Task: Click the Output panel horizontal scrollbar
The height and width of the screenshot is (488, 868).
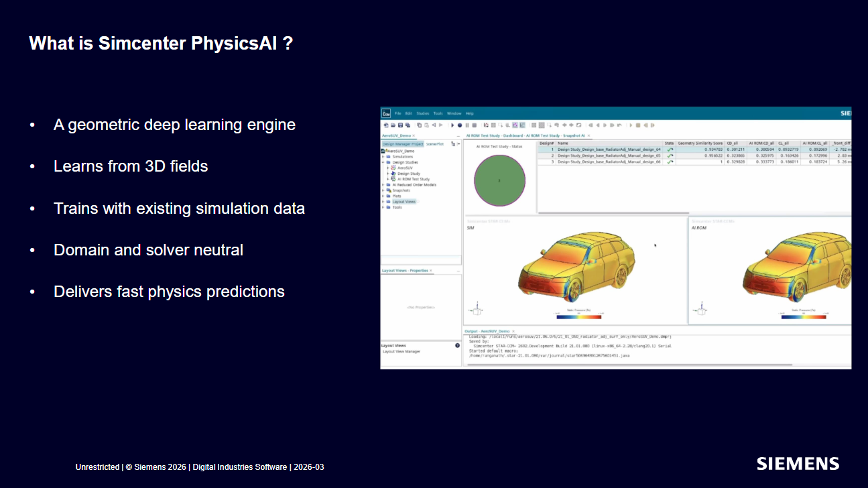Action: coord(630,365)
